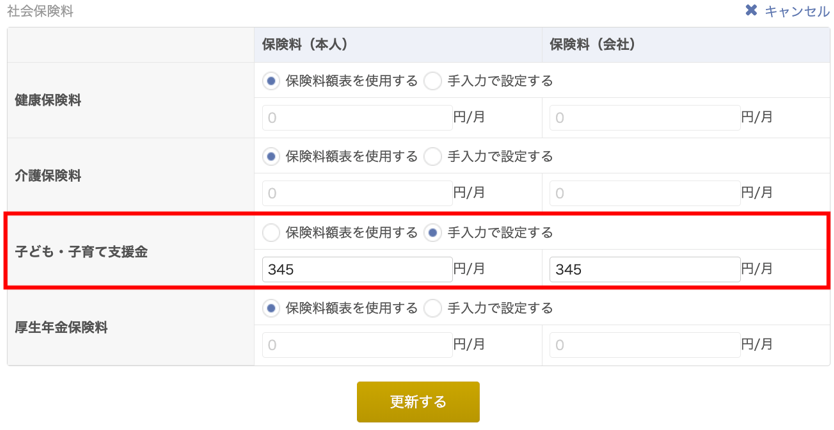The width and height of the screenshot is (834, 430).
Task: Click the cancel X icon
Action: tap(751, 11)
